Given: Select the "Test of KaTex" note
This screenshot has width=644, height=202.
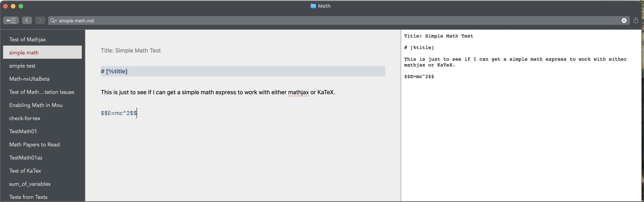Looking at the screenshot, I should [x=25, y=171].
